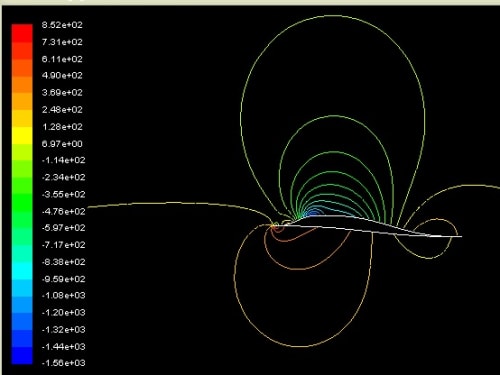Click the yellow band of the colorbar
Screen dimensions: 500x375
tap(22, 135)
